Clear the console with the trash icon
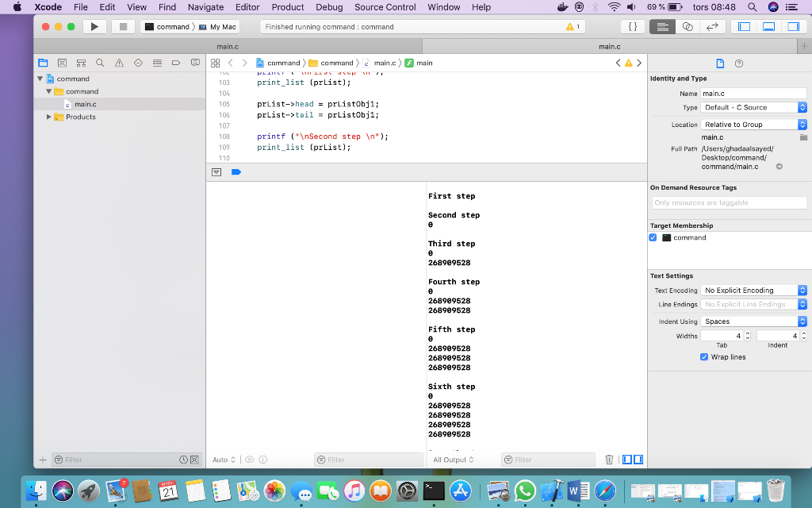 point(608,459)
